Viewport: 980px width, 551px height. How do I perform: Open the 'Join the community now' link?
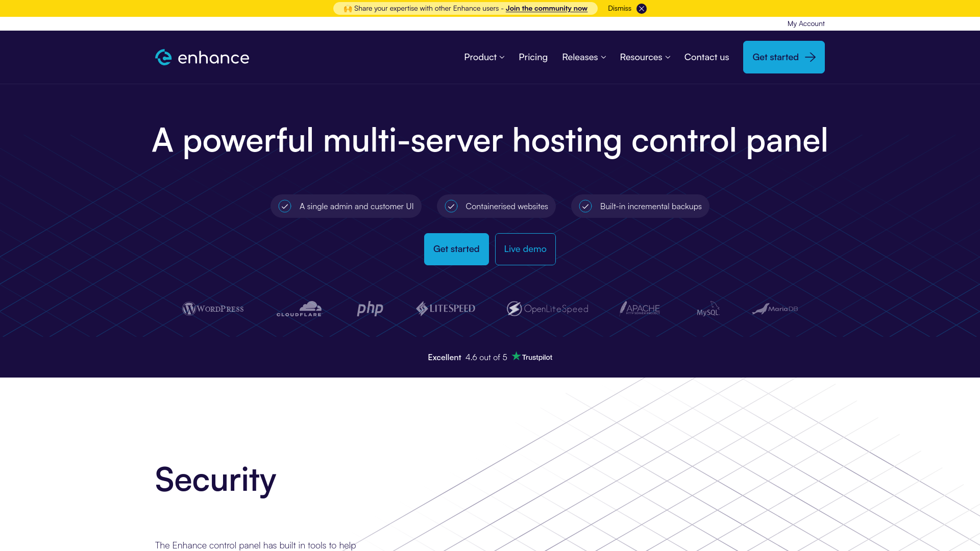click(546, 9)
